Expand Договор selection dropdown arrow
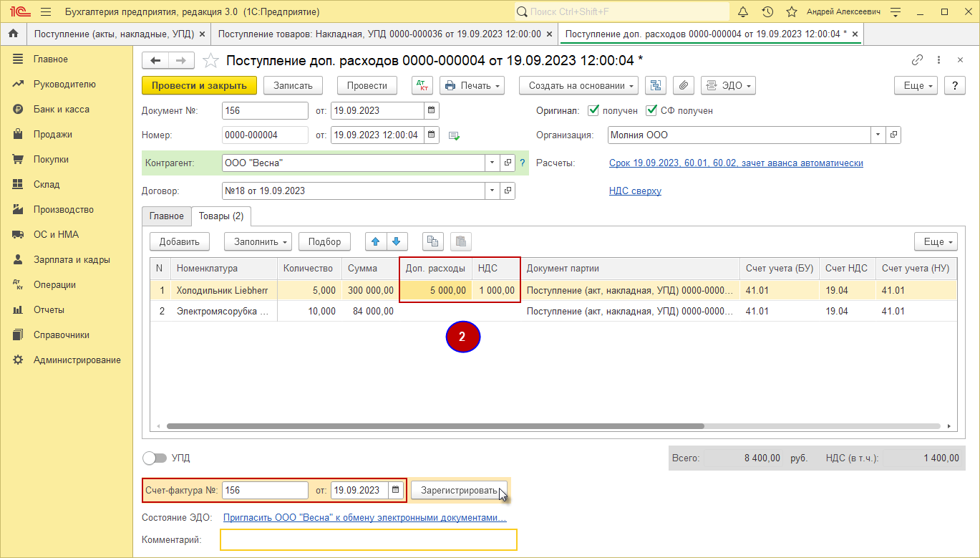This screenshot has width=980, height=558. [492, 191]
